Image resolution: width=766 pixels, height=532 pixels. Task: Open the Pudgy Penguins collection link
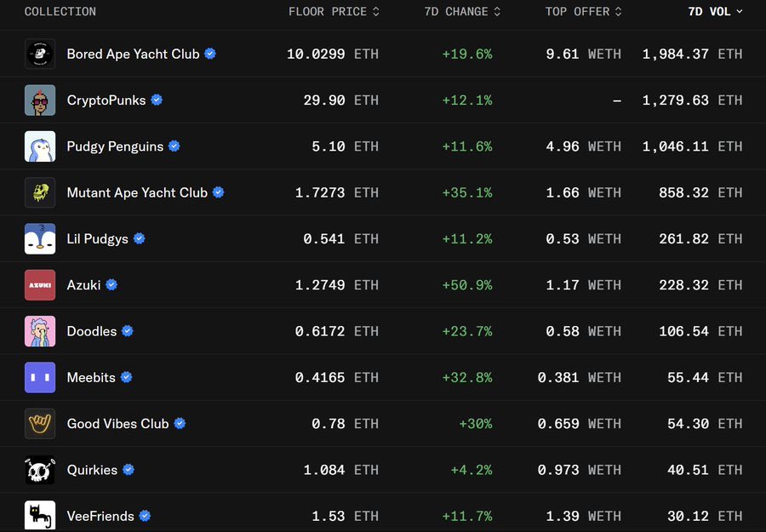pos(115,146)
